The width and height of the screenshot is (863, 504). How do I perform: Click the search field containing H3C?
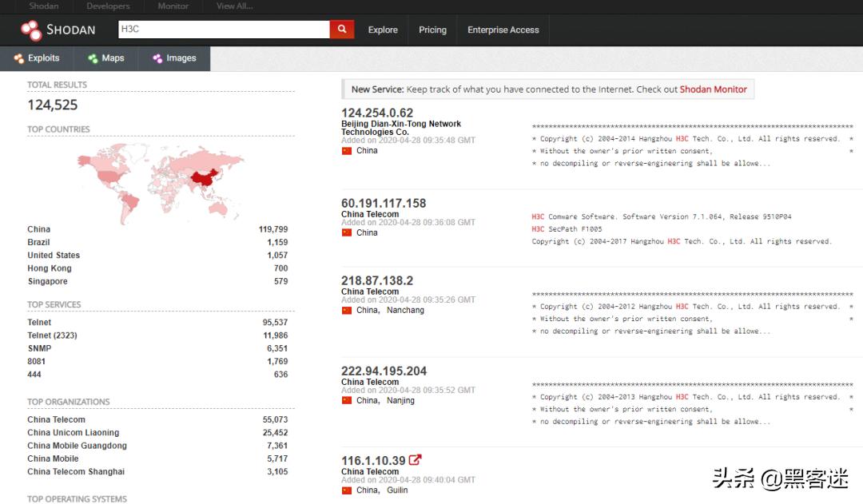pos(223,30)
